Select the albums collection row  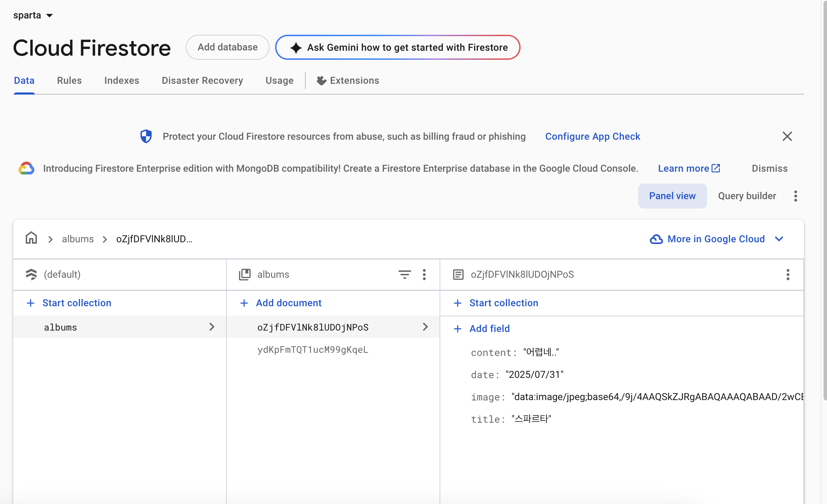pos(120,327)
